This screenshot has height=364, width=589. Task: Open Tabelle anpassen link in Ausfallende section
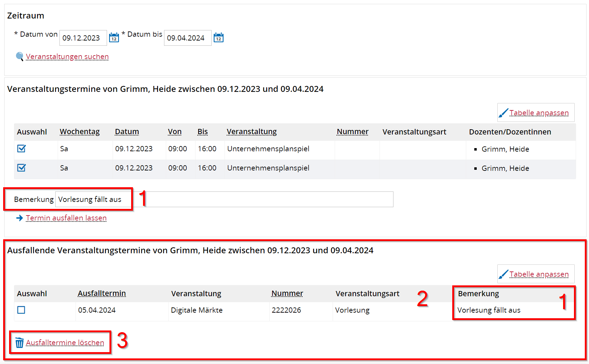(539, 274)
